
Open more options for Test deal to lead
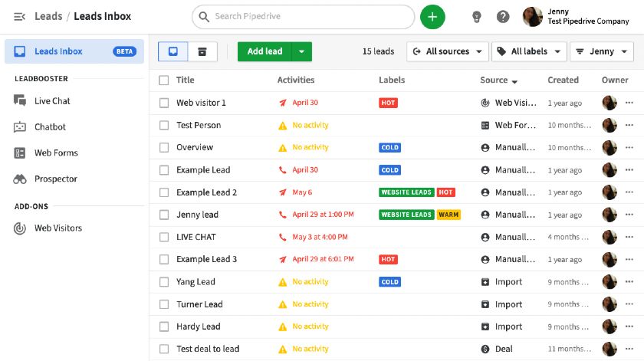click(x=629, y=349)
